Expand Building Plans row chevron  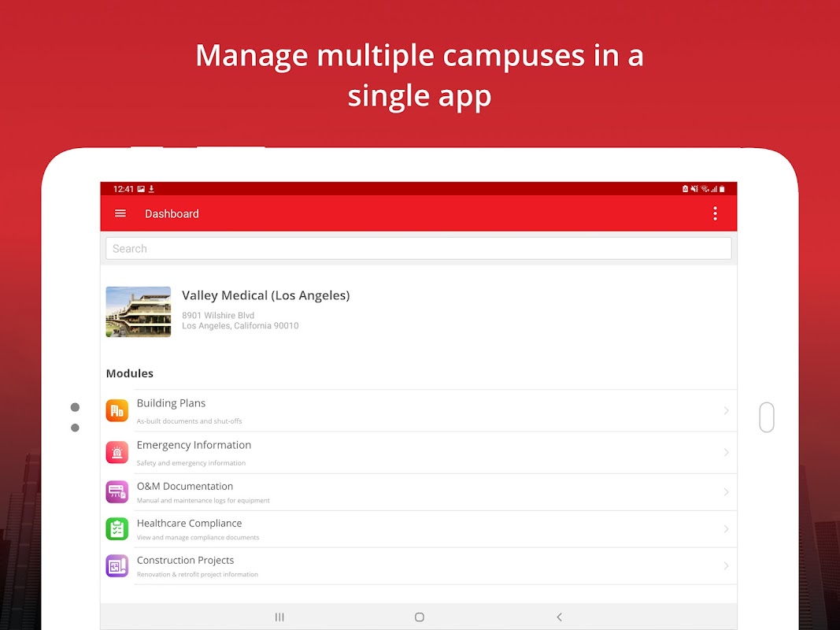click(x=726, y=410)
